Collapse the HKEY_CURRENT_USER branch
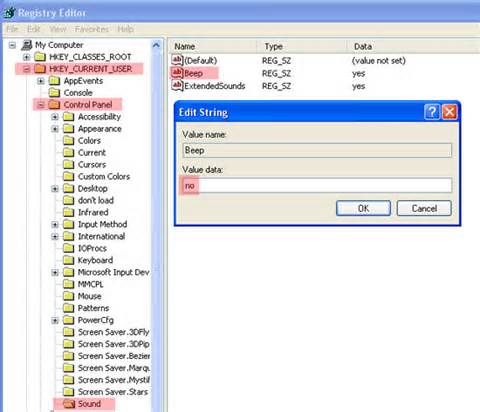480x412 pixels. pos(27,69)
